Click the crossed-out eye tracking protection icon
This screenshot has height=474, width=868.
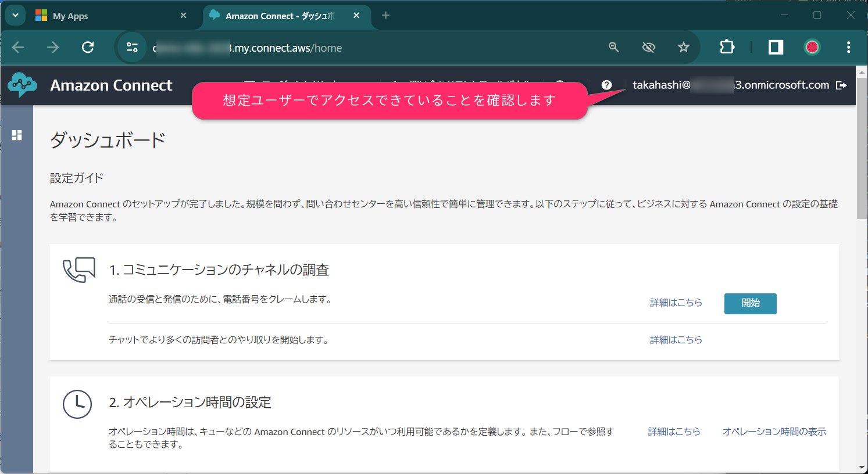(649, 48)
